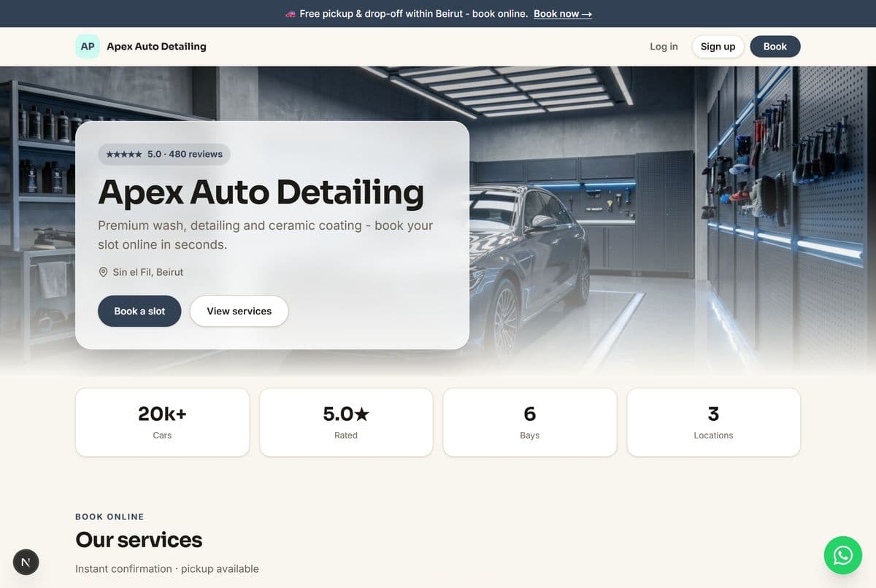Select the 20k+ Cars stat card
This screenshot has width=876, height=588.
pyautogui.click(x=162, y=422)
